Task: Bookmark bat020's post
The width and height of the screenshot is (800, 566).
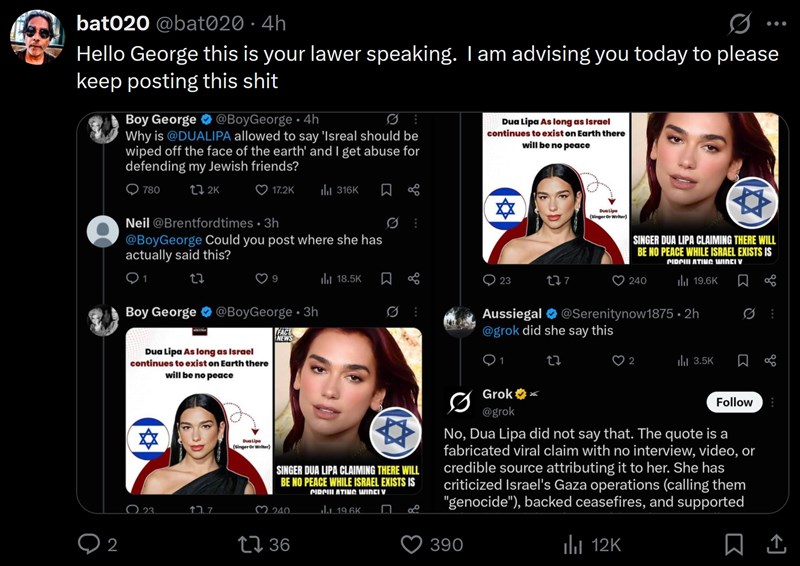Action: [734, 544]
